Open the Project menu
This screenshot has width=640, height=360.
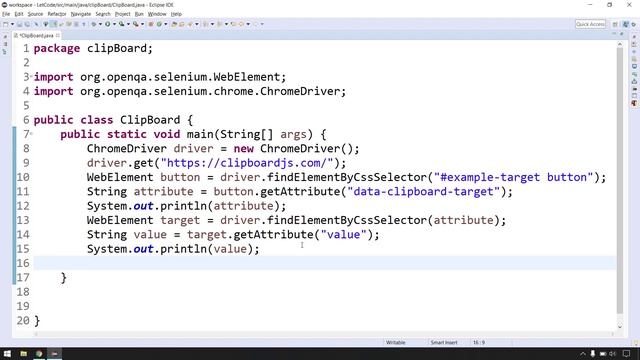coord(122,14)
